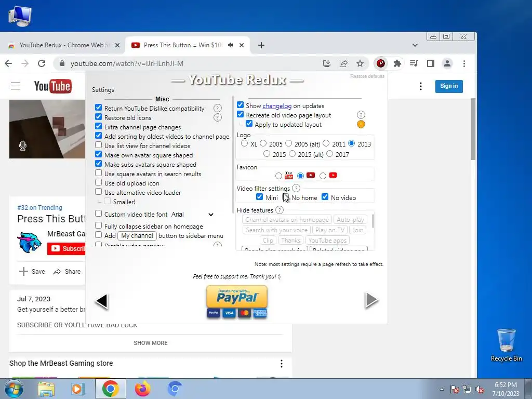Close the YouTube Redux Chrome Web Store tab
Screen dimensions: 532x399
(x=117, y=45)
